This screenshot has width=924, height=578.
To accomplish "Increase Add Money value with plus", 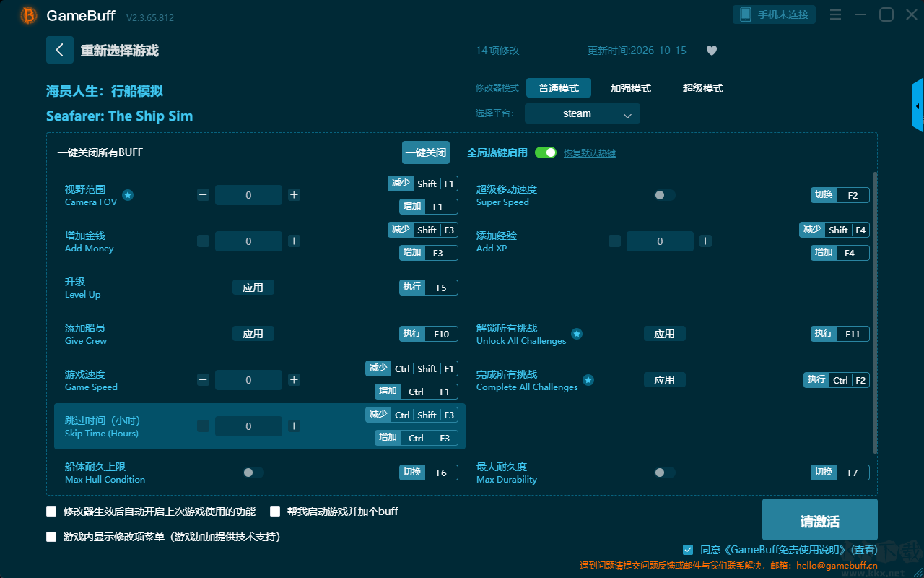I will [x=294, y=241].
